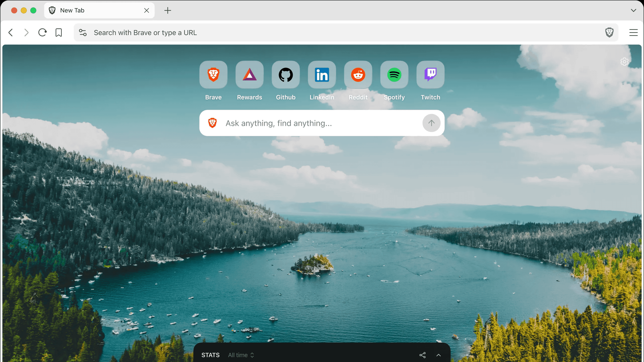Open the Brave shortcut tile
Screen dimensions: 644x362
[x=213, y=75]
